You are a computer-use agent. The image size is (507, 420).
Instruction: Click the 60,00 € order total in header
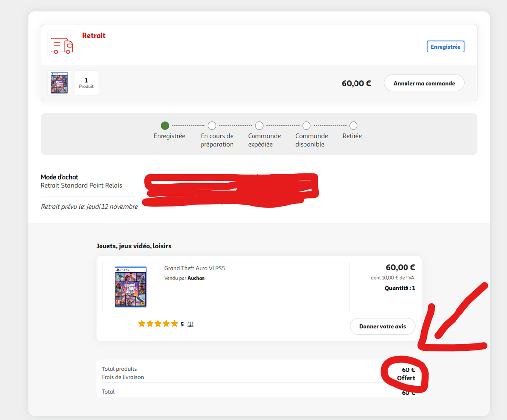(x=356, y=84)
